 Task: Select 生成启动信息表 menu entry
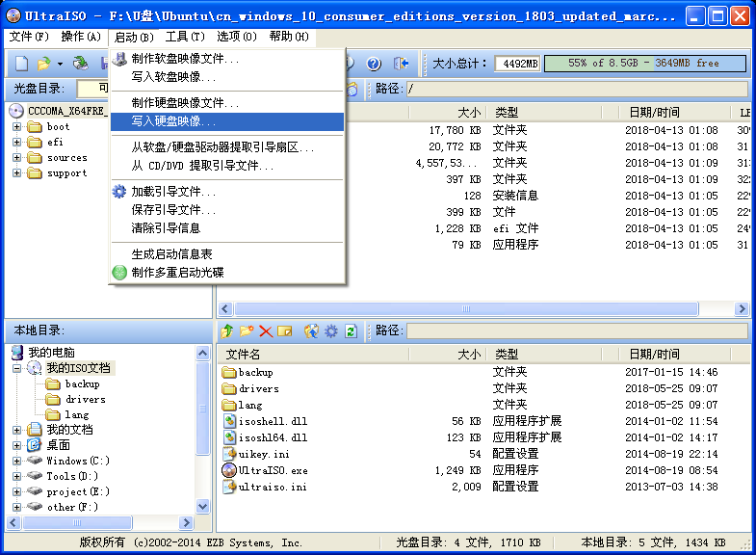pyautogui.click(x=227, y=254)
